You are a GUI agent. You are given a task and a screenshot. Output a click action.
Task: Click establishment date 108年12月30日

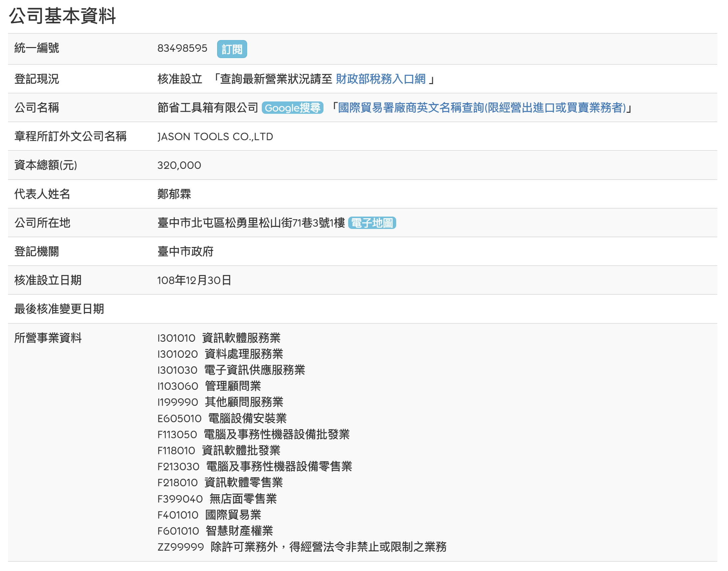coord(194,280)
